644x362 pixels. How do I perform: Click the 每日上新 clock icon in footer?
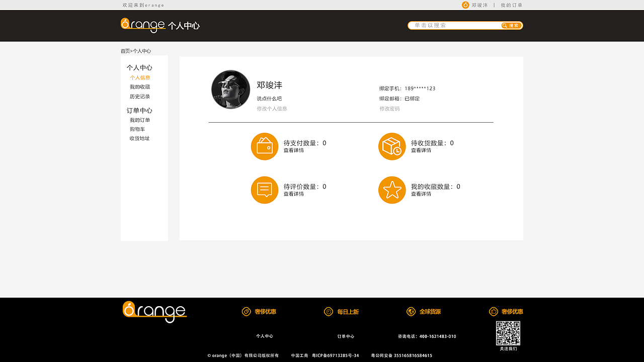click(x=329, y=312)
